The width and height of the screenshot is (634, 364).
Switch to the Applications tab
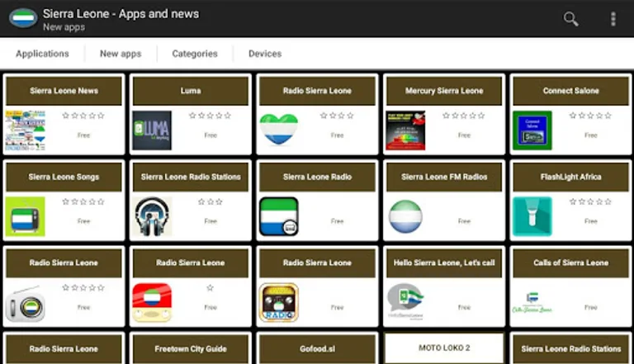[x=42, y=54]
